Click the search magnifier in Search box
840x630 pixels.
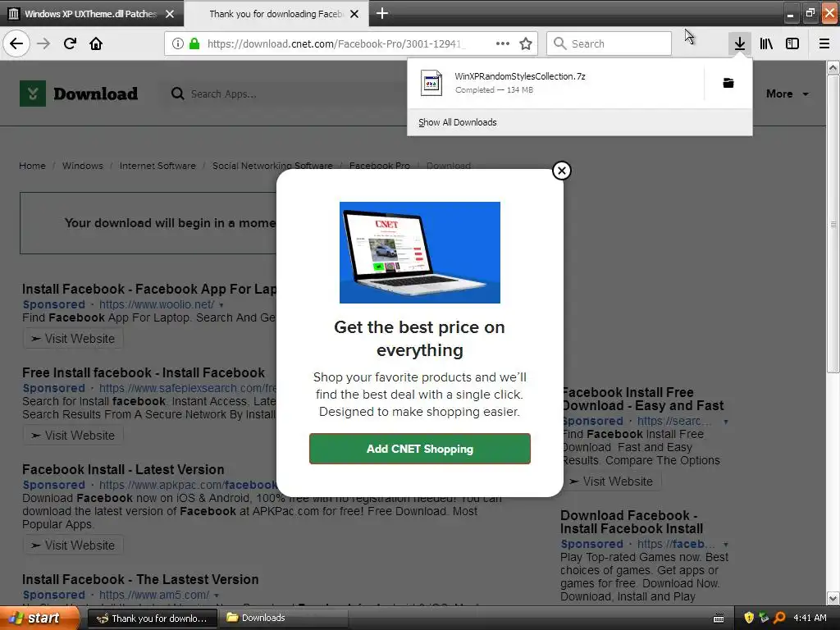[x=559, y=43]
